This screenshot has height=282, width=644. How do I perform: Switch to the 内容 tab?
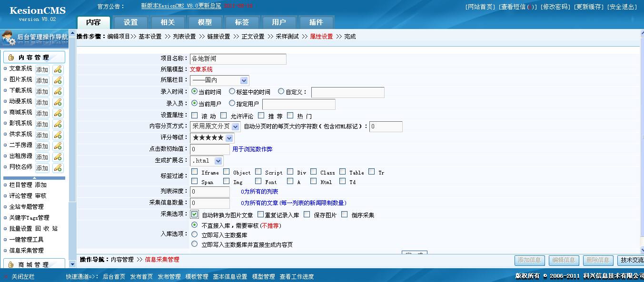[x=94, y=22]
